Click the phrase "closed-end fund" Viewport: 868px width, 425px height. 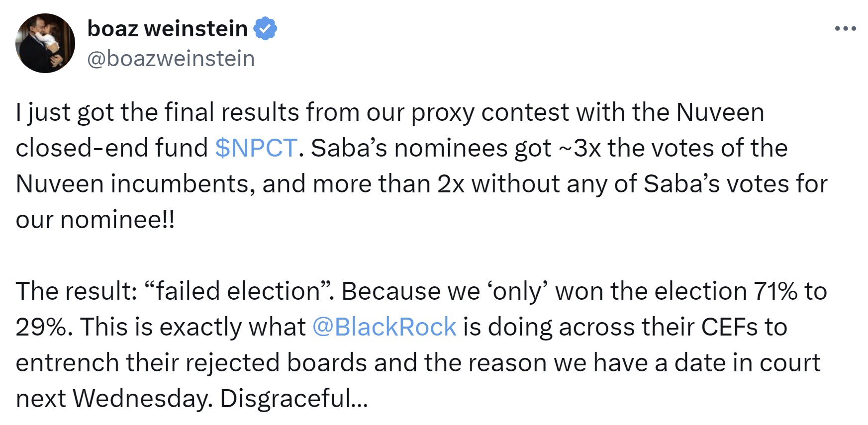point(111,148)
